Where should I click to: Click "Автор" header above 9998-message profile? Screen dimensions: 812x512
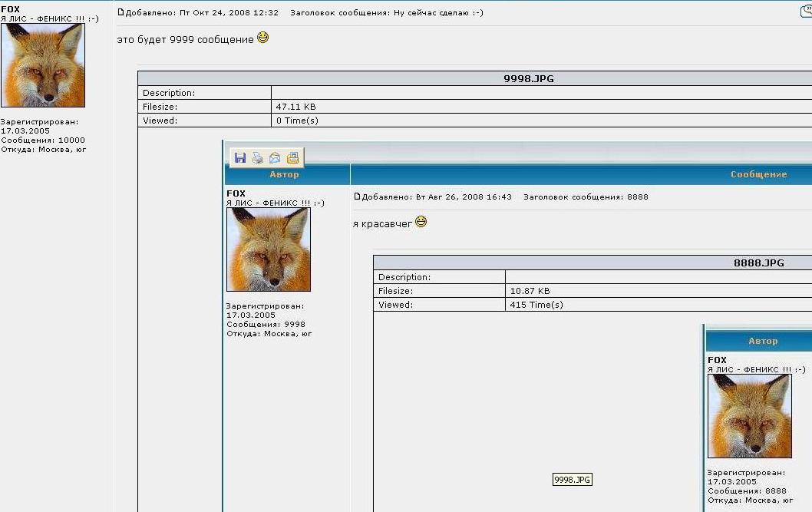pos(285,174)
